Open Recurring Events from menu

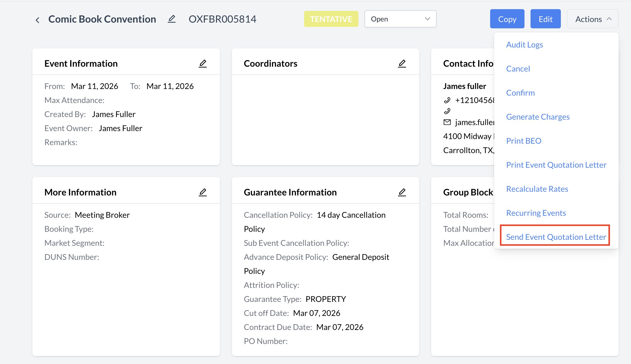[x=536, y=213]
